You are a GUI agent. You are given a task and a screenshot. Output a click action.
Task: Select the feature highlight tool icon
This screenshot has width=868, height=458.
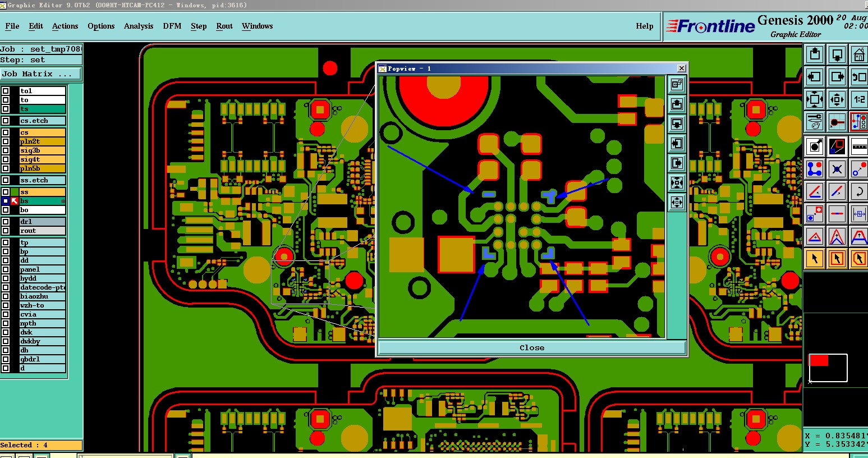(x=815, y=146)
